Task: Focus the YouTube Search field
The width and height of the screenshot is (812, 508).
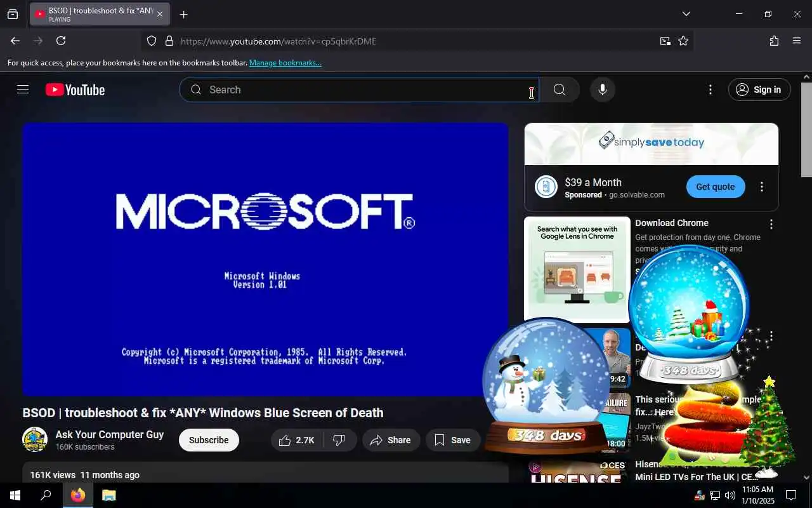Action: pos(359,90)
